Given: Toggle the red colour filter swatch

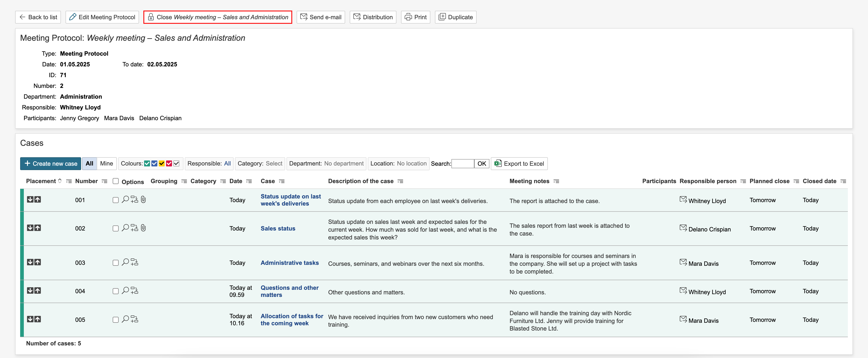Looking at the screenshot, I should [169, 163].
